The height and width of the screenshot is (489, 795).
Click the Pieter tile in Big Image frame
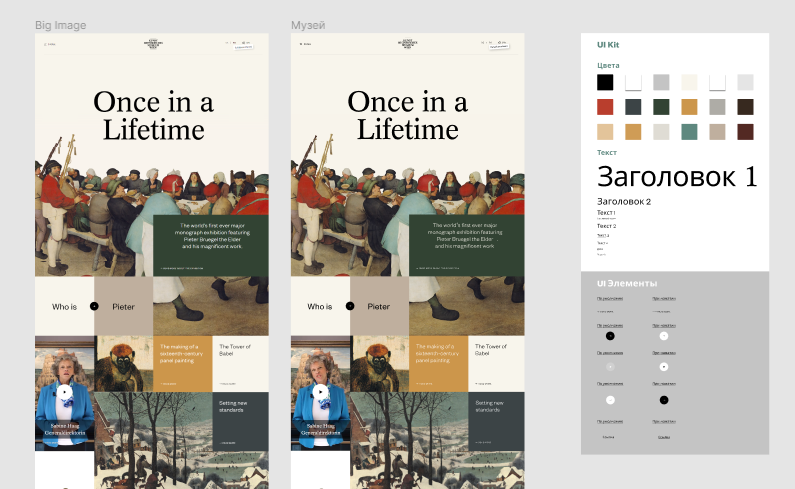point(124,306)
